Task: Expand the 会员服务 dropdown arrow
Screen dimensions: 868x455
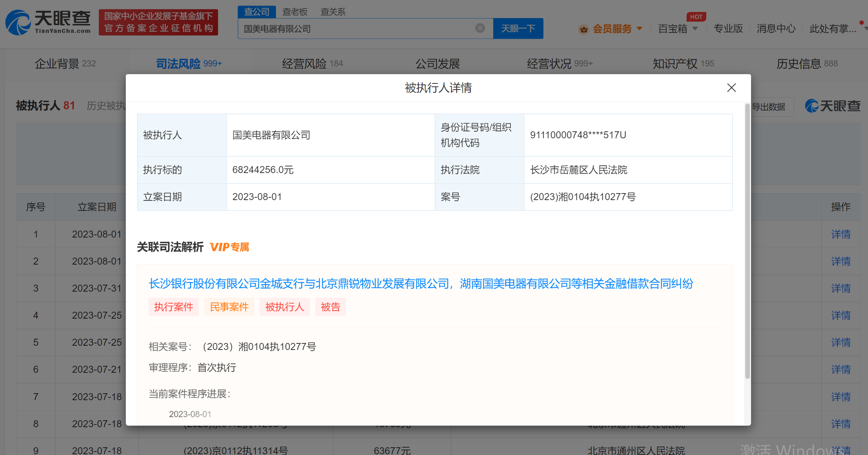Action: tap(640, 29)
